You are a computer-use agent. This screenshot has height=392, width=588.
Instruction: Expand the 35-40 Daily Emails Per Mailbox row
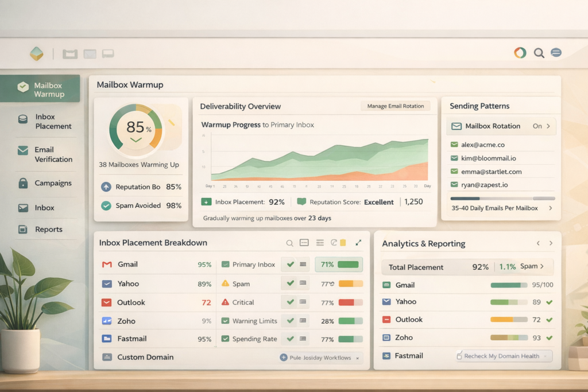[550, 208]
